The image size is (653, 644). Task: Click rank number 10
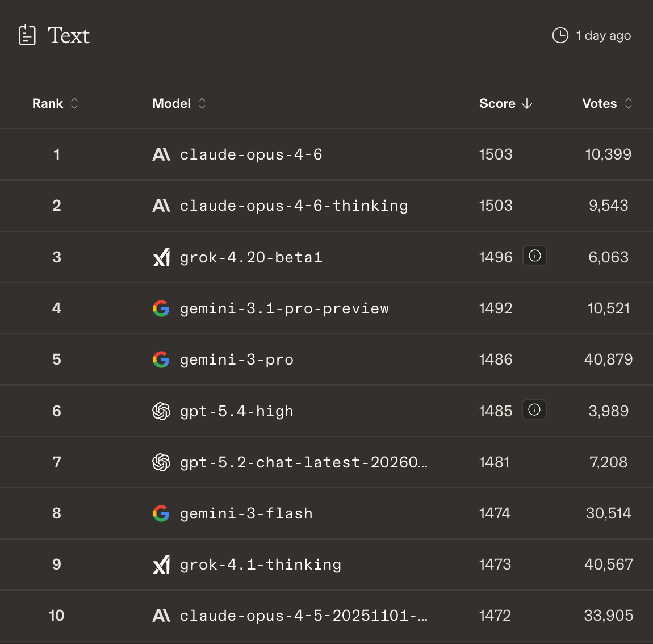pyautogui.click(x=57, y=615)
